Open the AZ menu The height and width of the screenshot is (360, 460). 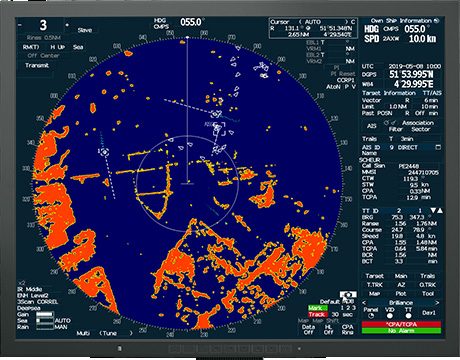pyautogui.click(x=401, y=285)
